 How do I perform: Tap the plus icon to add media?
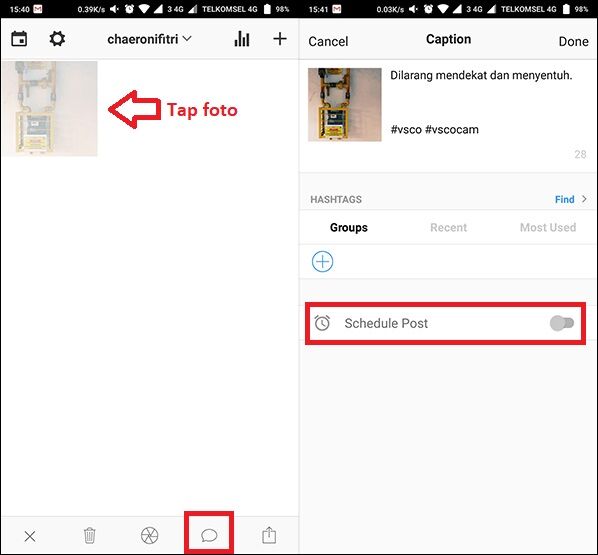(280, 39)
